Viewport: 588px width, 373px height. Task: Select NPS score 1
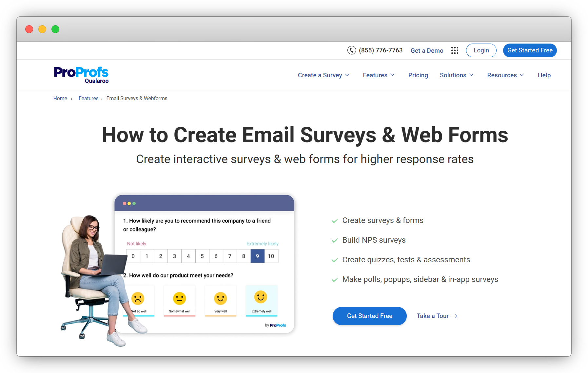(147, 256)
